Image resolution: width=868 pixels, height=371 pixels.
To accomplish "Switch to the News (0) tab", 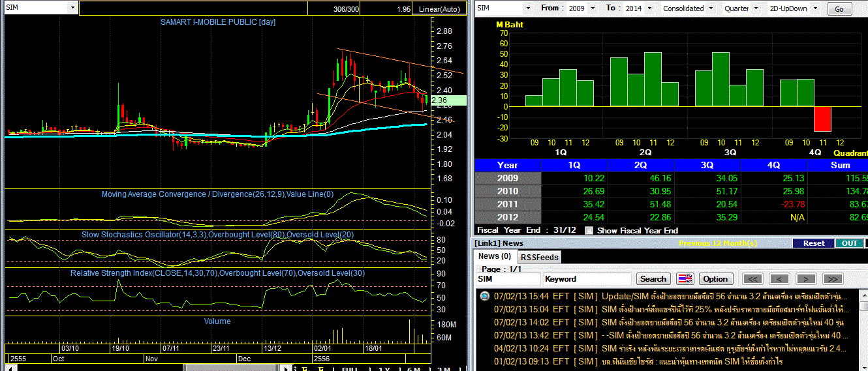I will pos(494,256).
